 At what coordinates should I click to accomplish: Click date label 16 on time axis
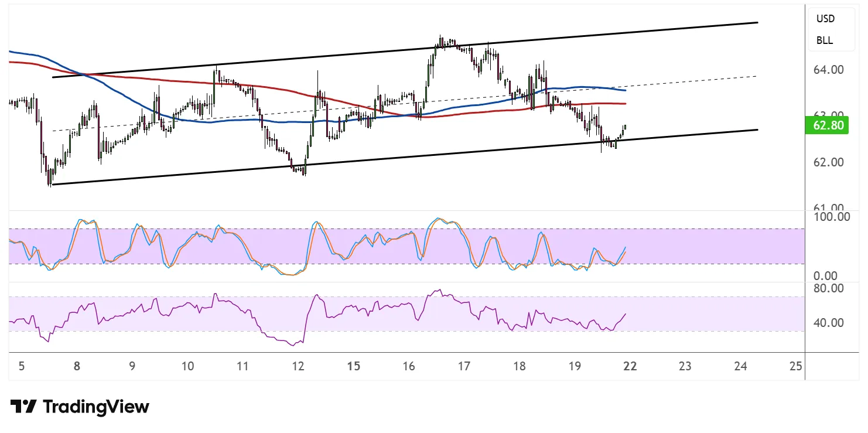point(409,367)
